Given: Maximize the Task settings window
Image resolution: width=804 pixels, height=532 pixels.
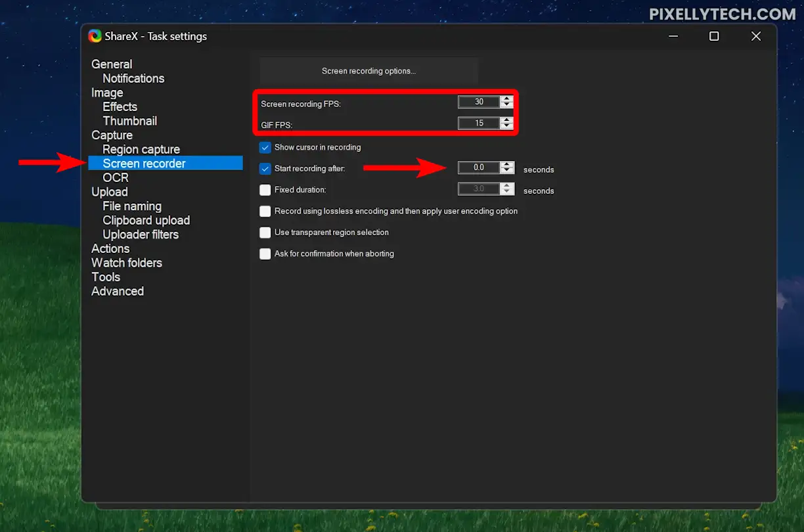Looking at the screenshot, I should point(714,36).
